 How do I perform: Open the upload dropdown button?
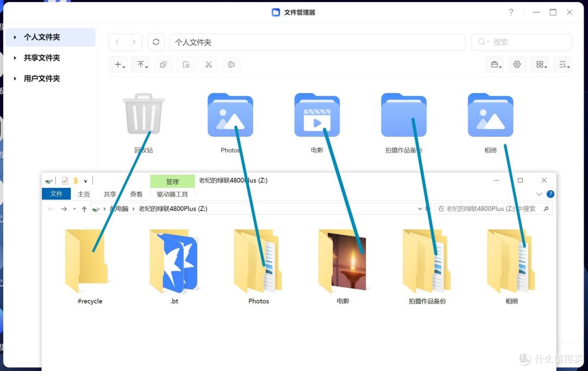142,64
